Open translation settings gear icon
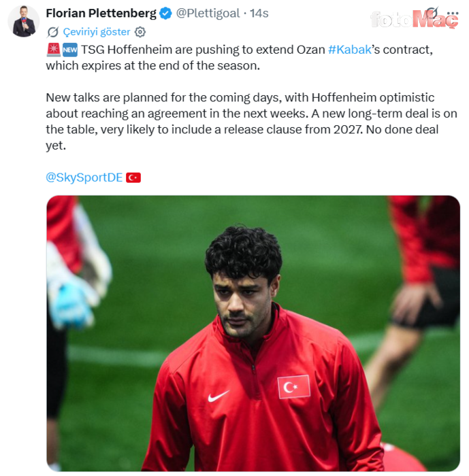The image size is (469, 476). pos(140,32)
